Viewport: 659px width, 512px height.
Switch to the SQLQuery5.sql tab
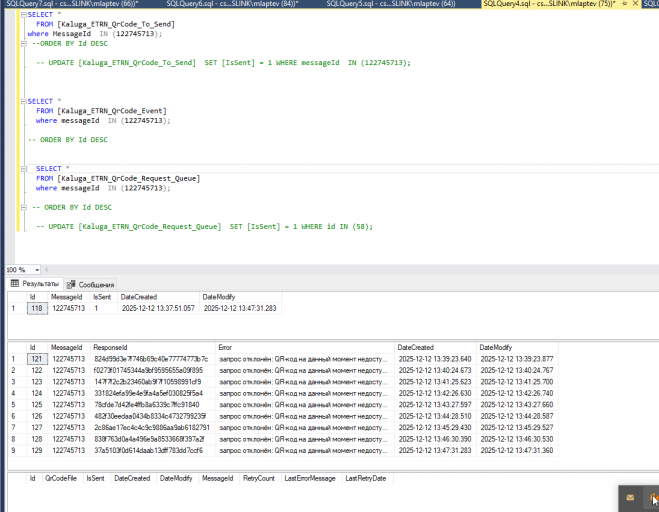coord(390,4)
